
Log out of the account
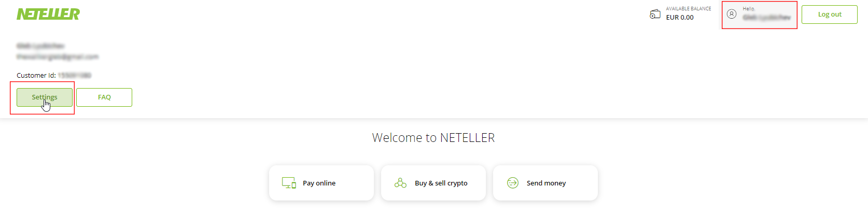[830, 15]
